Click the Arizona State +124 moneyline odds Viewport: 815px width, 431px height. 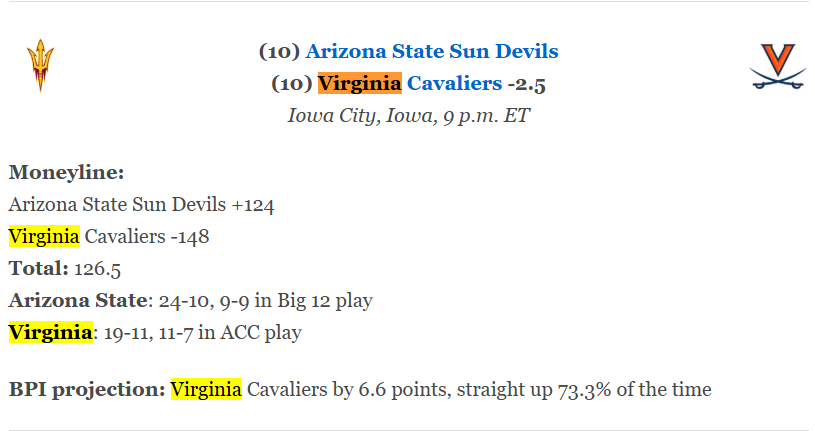pos(253,205)
